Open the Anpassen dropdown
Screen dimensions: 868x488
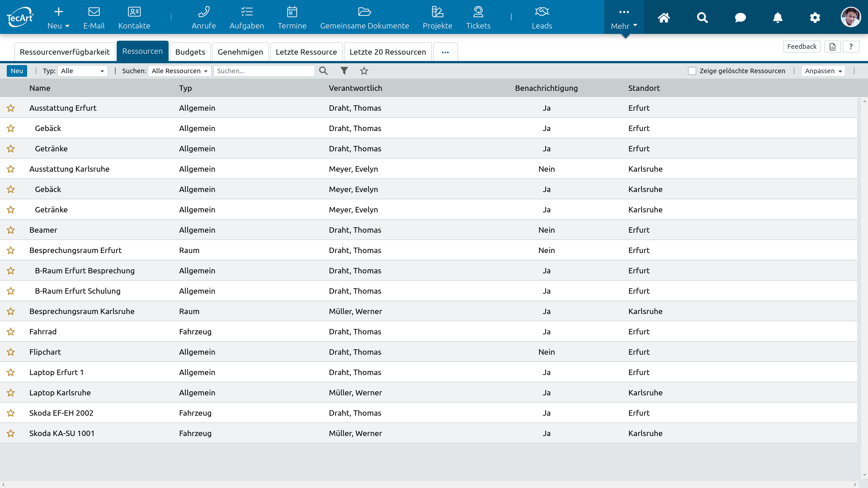tap(823, 71)
